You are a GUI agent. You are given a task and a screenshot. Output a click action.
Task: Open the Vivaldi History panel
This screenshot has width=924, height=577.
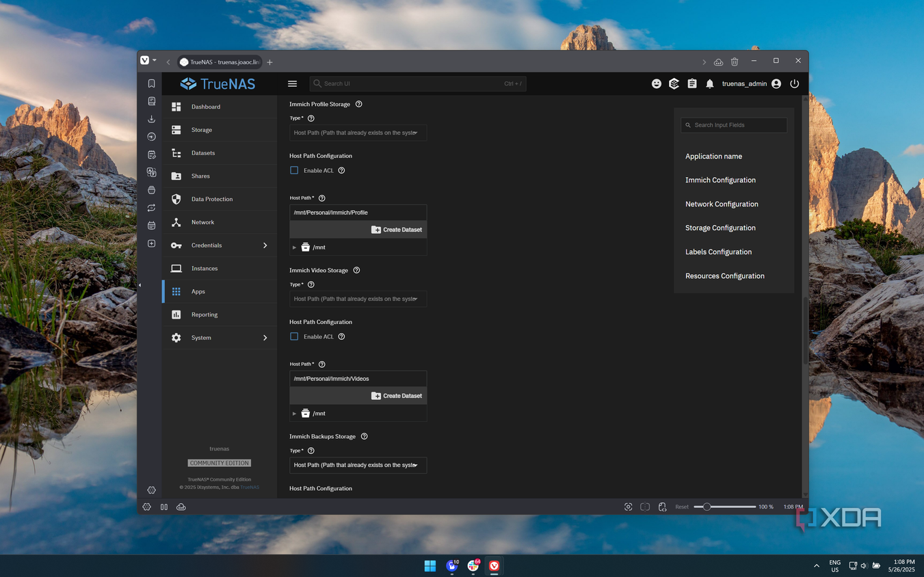point(151,137)
